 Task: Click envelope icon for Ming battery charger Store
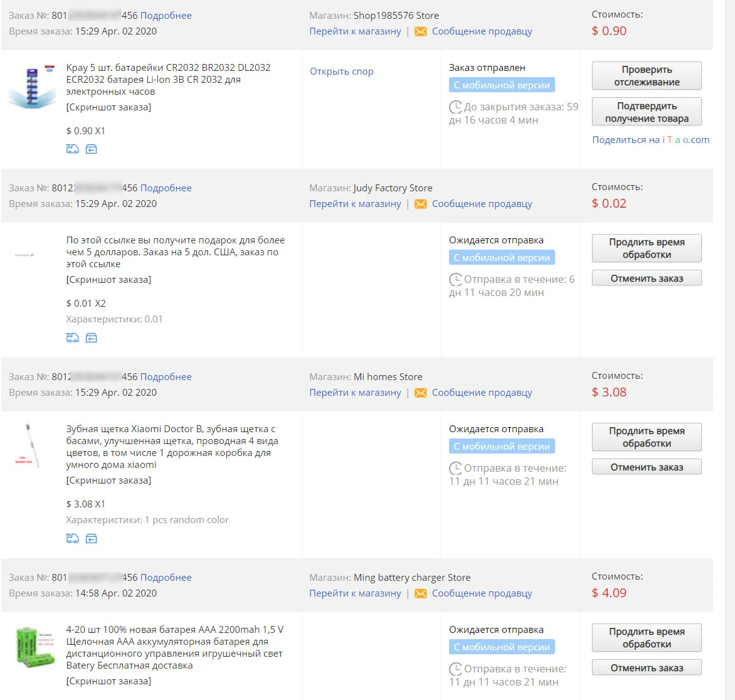pyautogui.click(x=420, y=593)
